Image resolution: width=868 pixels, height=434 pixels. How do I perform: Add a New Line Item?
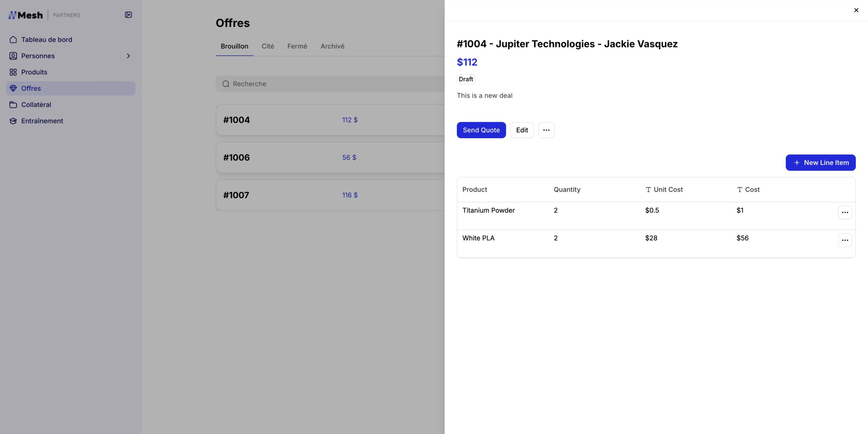point(820,163)
